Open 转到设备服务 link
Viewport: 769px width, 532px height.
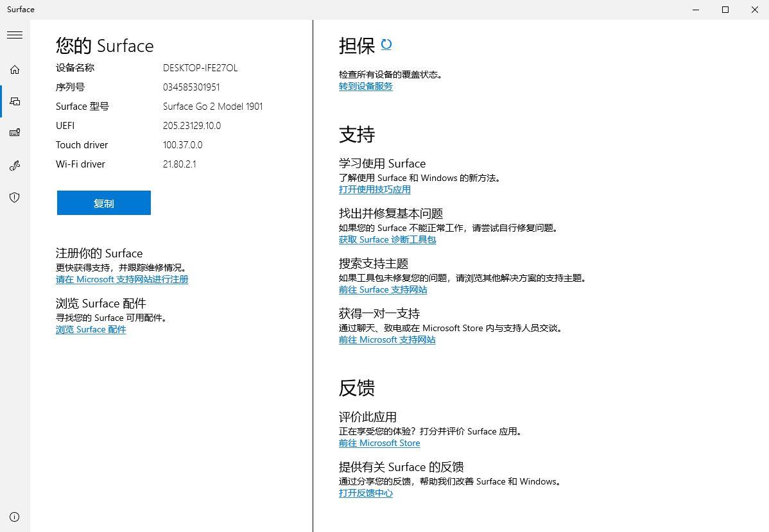point(366,86)
